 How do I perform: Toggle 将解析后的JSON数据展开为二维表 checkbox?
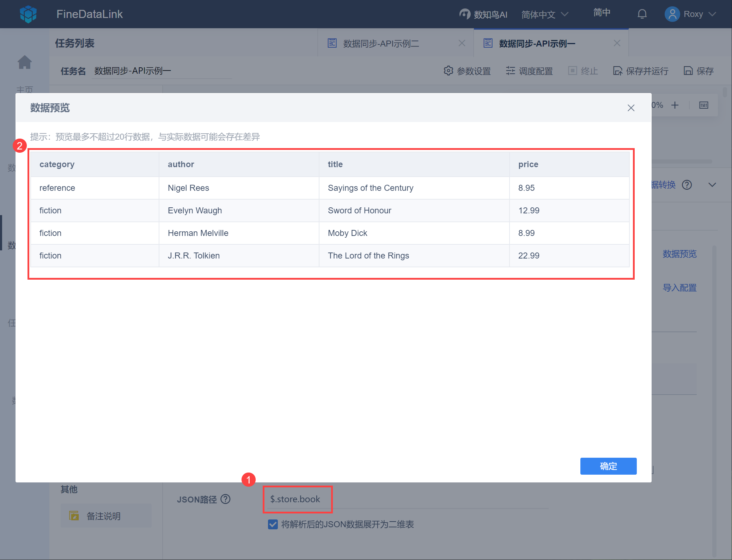273,524
